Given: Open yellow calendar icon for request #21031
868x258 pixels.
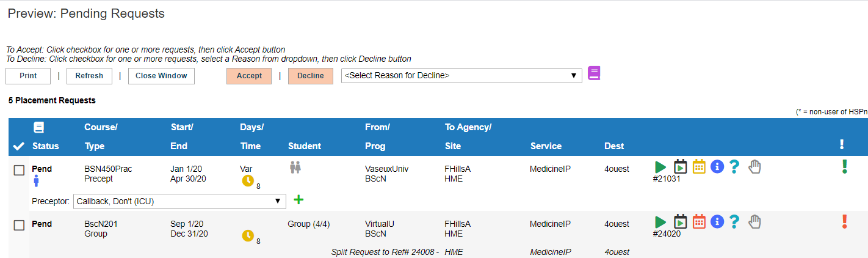Looking at the screenshot, I should pos(699,166).
